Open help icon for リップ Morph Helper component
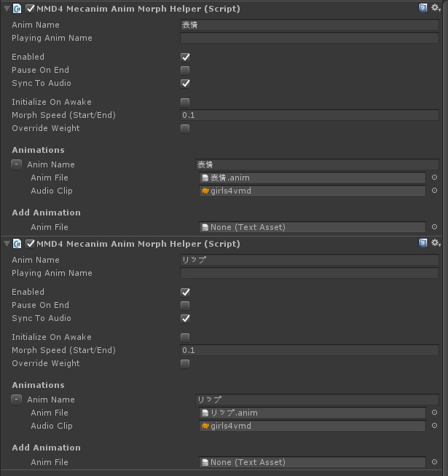 click(423, 244)
